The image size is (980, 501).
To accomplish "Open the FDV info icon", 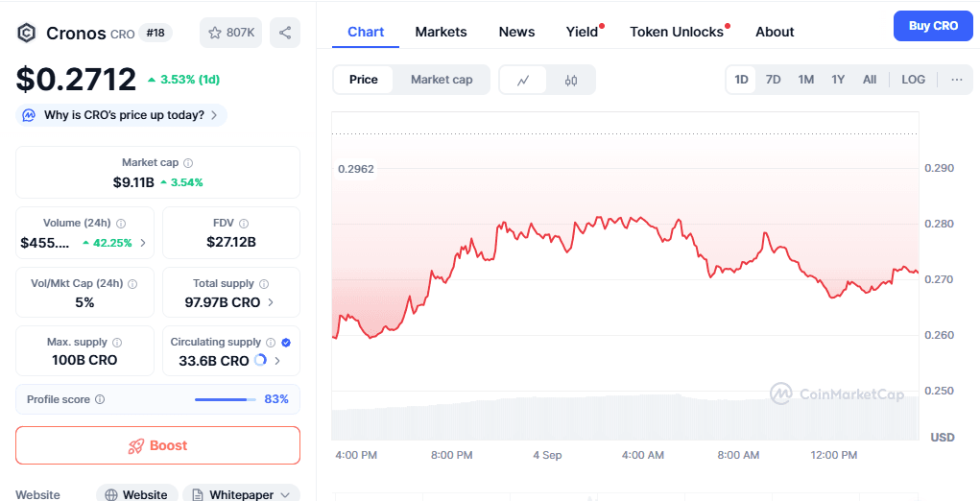I will point(244,223).
